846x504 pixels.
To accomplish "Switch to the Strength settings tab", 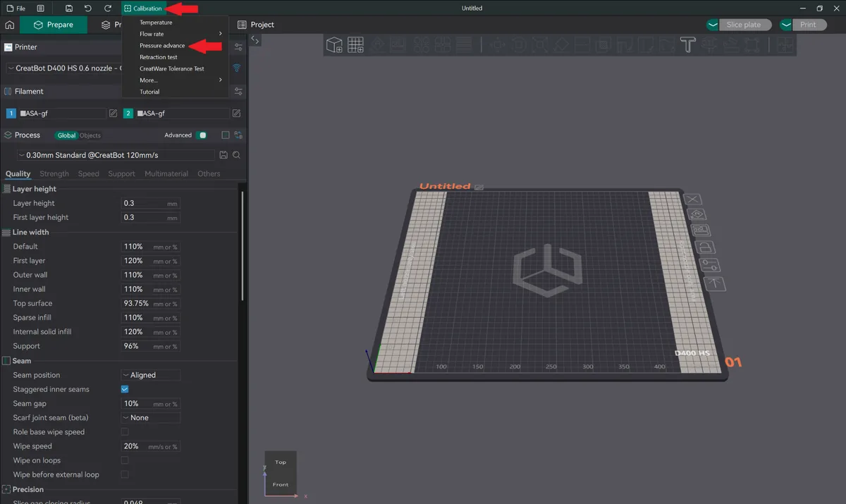I will click(x=54, y=174).
